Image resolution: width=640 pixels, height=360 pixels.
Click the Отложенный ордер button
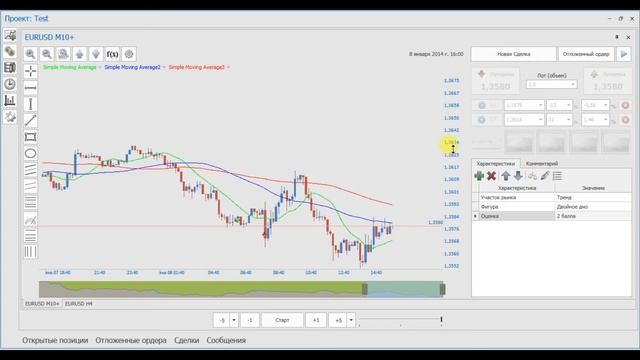click(x=586, y=54)
